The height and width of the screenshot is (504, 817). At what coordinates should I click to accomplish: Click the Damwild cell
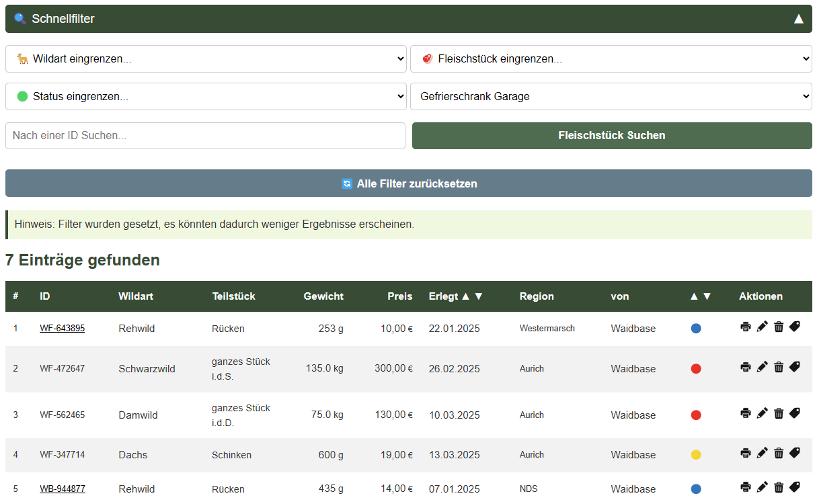point(139,415)
